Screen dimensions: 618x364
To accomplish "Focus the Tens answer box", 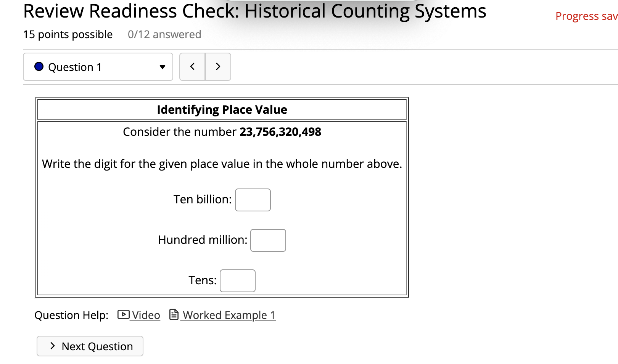I will coord(237,280).
